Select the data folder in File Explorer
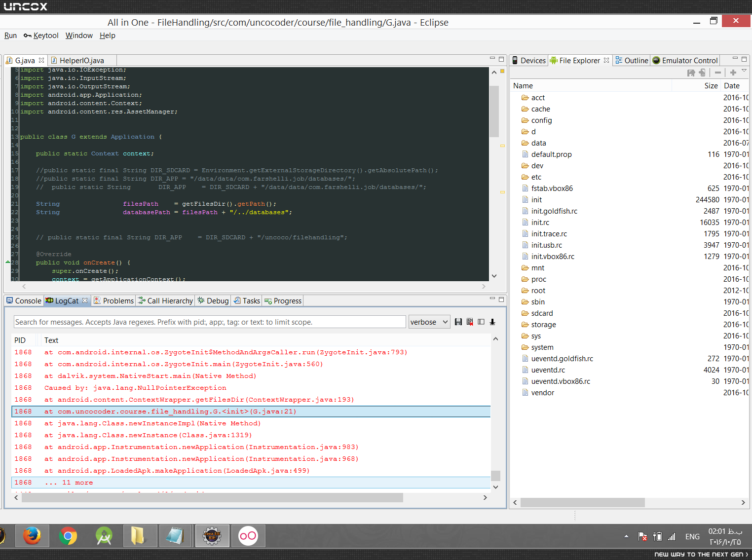 click(538, 143)
